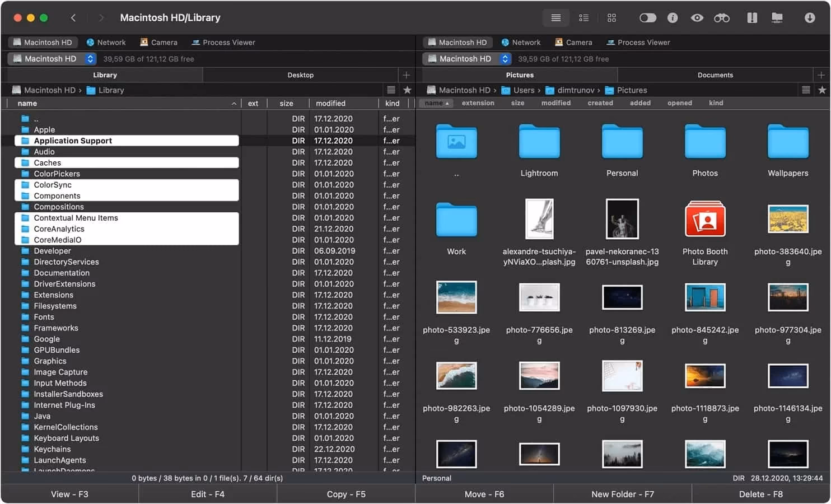This screenshot has height=504, width=831.
Task: Star the Library folder as favorite
Action: tap(407, 90)
